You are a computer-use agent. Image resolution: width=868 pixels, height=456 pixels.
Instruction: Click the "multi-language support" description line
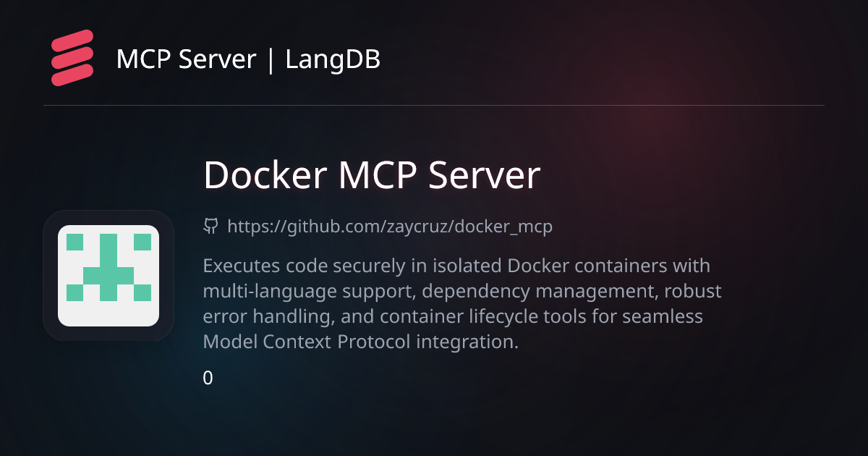462,291
